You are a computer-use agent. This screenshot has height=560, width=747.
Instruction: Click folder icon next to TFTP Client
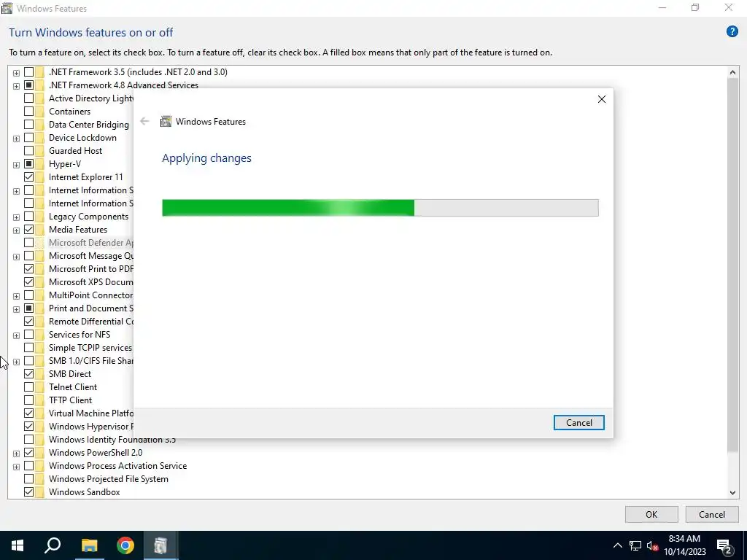(x=39, y=400)
